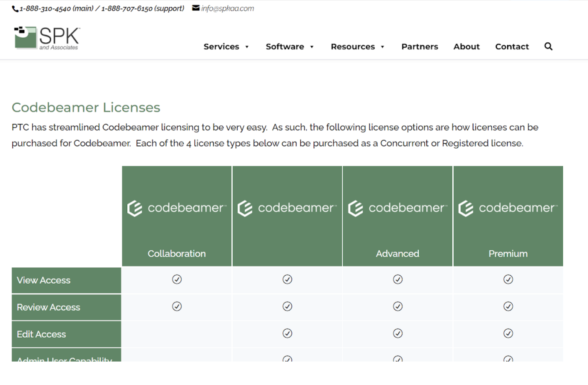Click Review Access checkmark in Advanced column

tap(398, 306)
